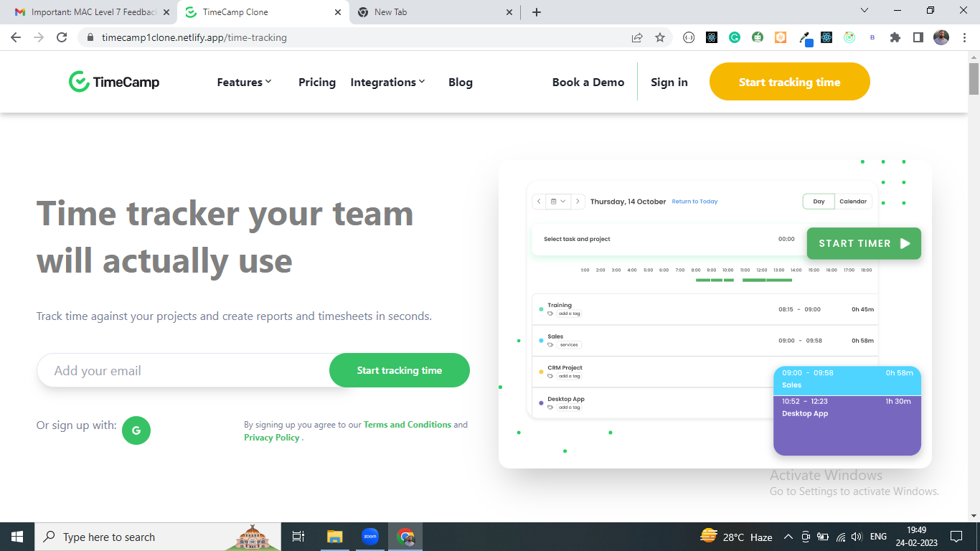Expand the Features navigation menu
Viewport: 980px width, 551px height.
(x=244, y=82)
